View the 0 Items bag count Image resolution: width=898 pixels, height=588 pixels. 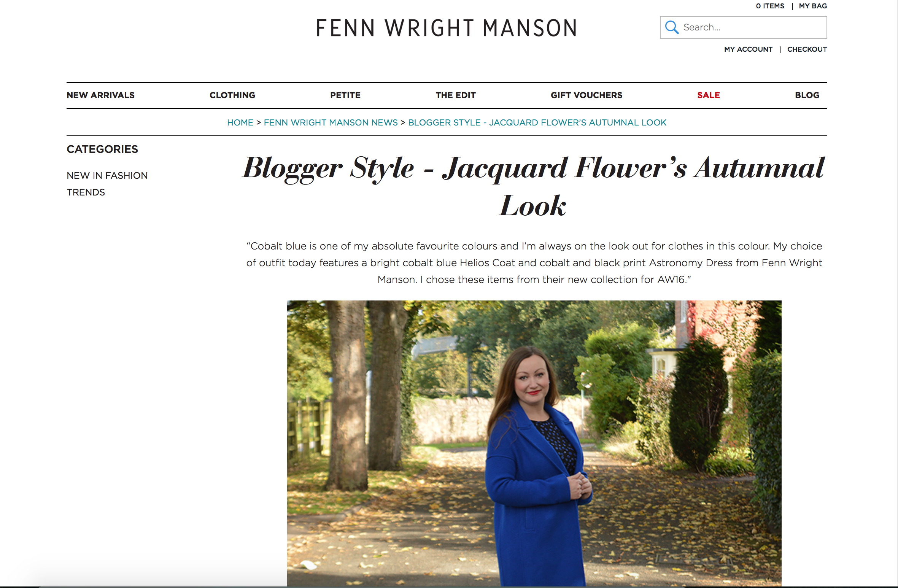pos(770,6)
